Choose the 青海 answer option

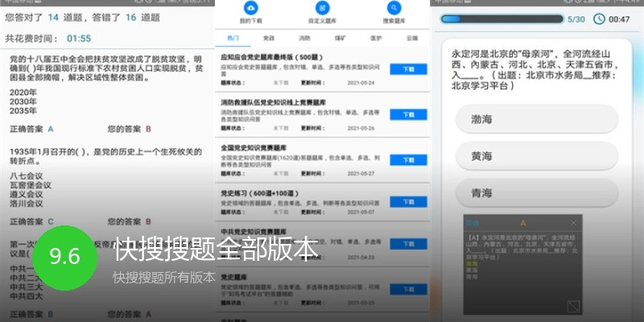pyautogui.click(x=537, y=193)
